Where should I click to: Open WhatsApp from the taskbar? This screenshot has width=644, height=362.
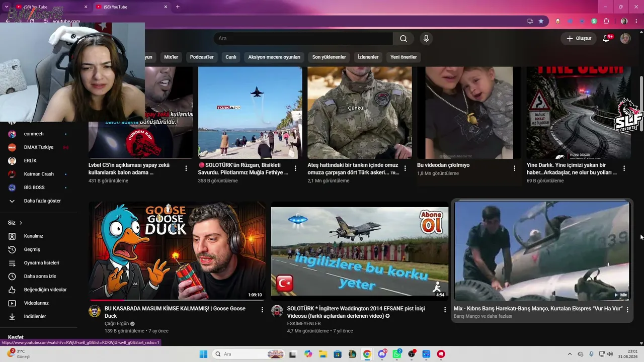coord(397,354)
